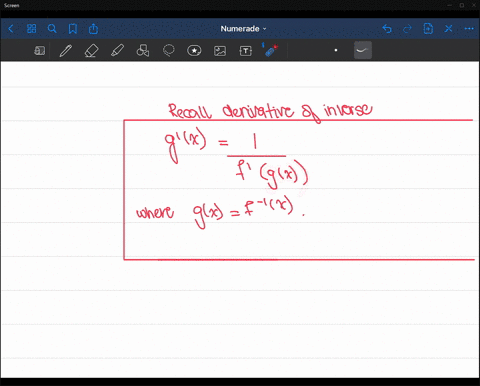Select the Lasso selection tool

coord(169,51)
